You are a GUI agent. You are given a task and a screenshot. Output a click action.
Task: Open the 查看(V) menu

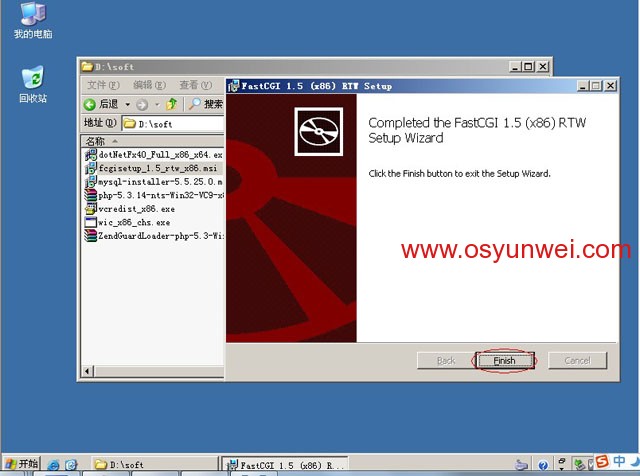[196, 85]
